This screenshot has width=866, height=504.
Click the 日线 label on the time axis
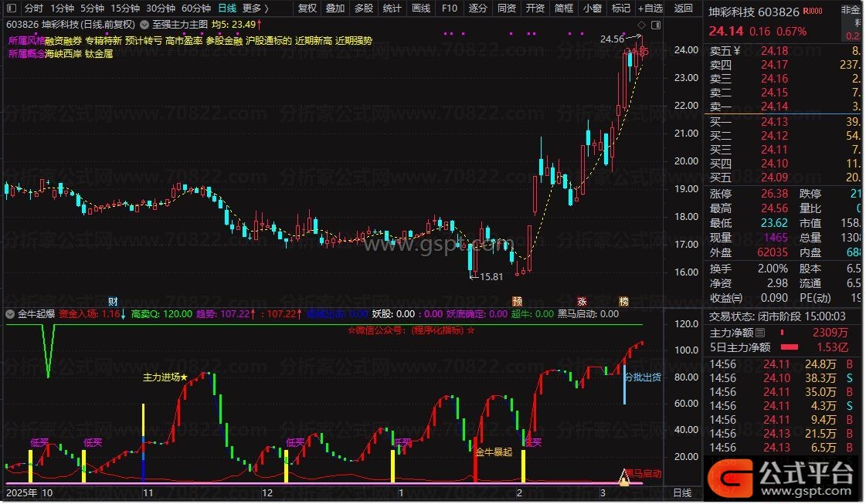pyautogui.click(x=682, y=492)
